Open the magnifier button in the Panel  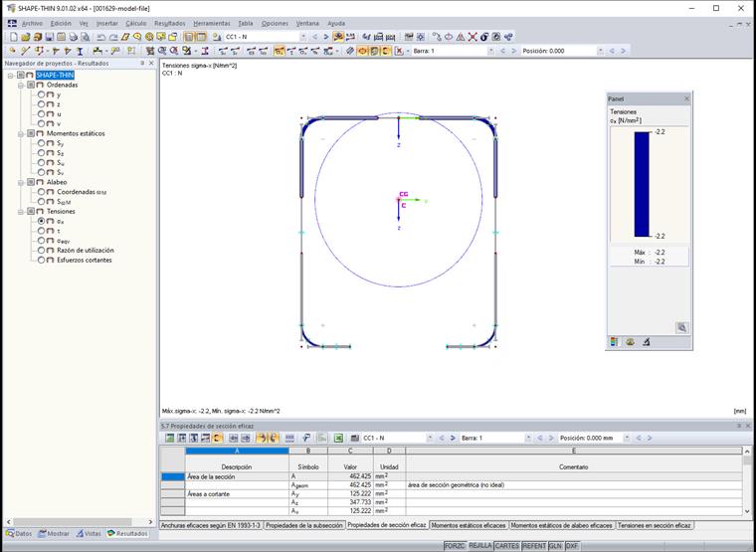point(681,328)
